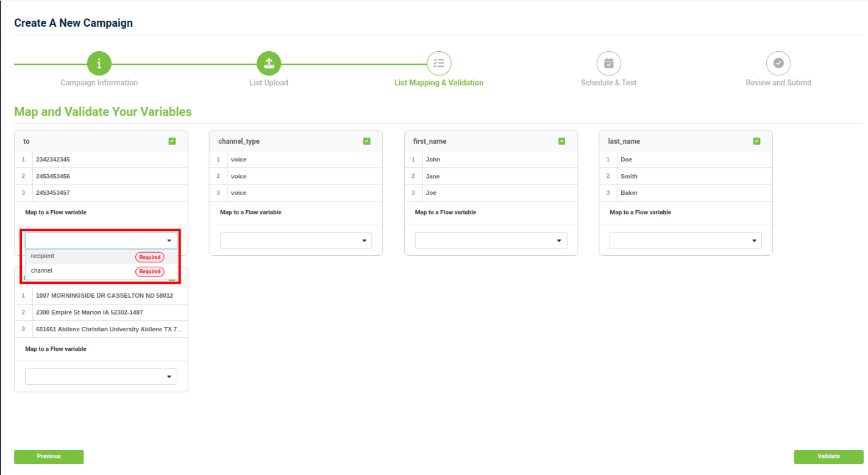Click the Schedule & Test calendar icon
This screenshot has height=475, width=868.
[x=608, y=63]
